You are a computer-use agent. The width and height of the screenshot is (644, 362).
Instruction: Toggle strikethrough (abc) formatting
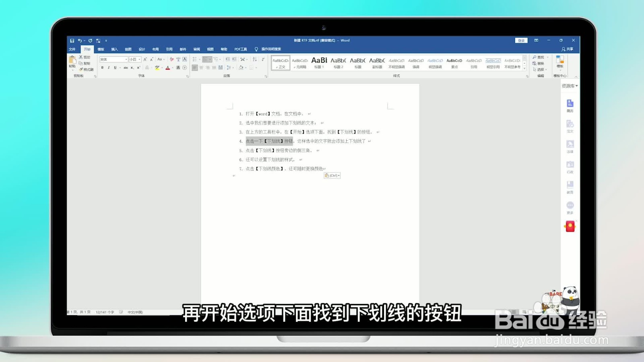pos(126,68)
